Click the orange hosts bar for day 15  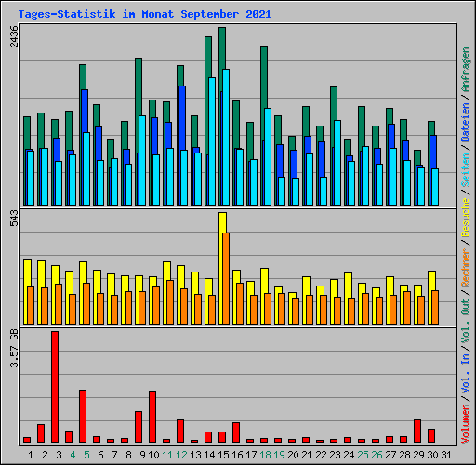coord(226,278)
